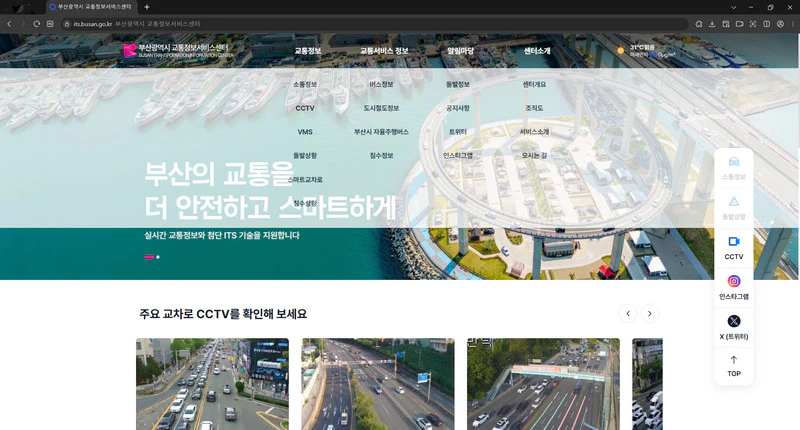Image resolution: width=800 pixels, height=430 pixels.
Task: Open 돌발정보 submenu item
Action: [458, 85]
